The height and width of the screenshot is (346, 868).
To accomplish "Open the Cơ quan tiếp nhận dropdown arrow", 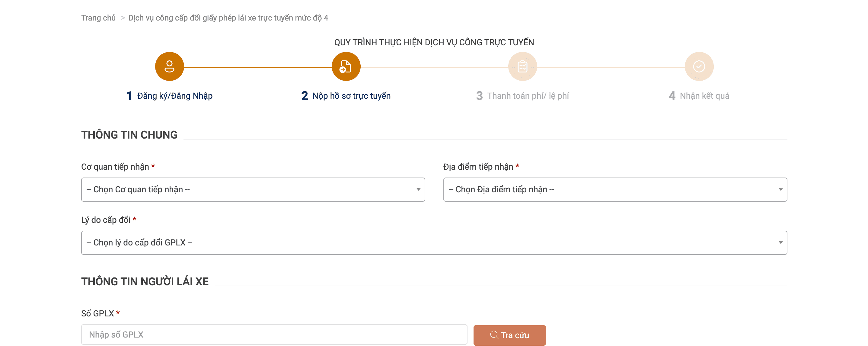I will click(418, 189).
